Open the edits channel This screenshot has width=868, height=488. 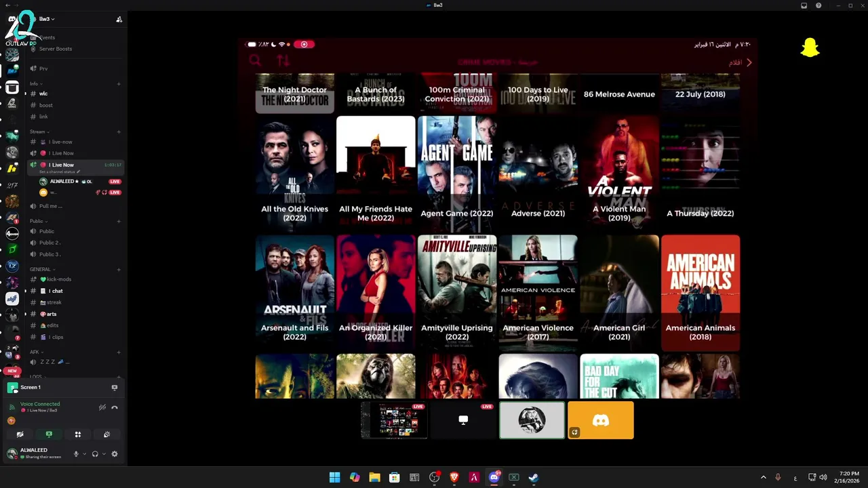pyautogui.click(x=52, y=325)
